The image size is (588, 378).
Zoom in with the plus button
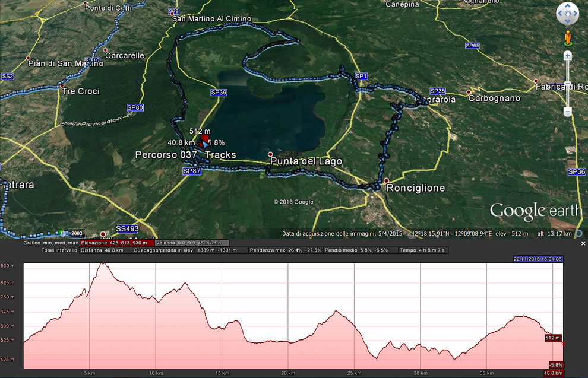(x=568, y=56)
